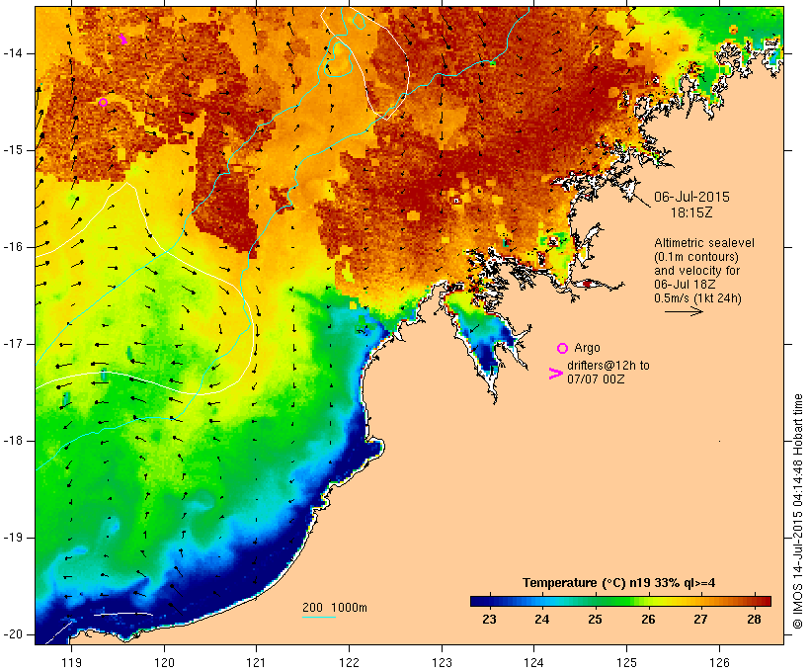
Task: Click the latitude label -15
Action: [x=13, y=150]
